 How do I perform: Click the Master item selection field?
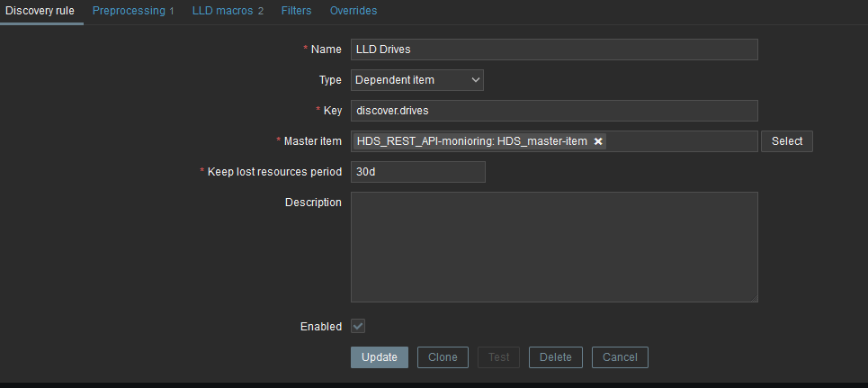point(680,141)
